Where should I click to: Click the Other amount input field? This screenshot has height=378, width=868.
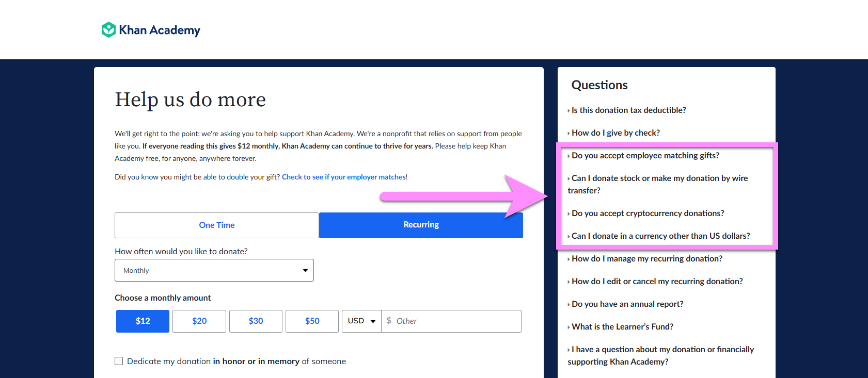(451, 321)
